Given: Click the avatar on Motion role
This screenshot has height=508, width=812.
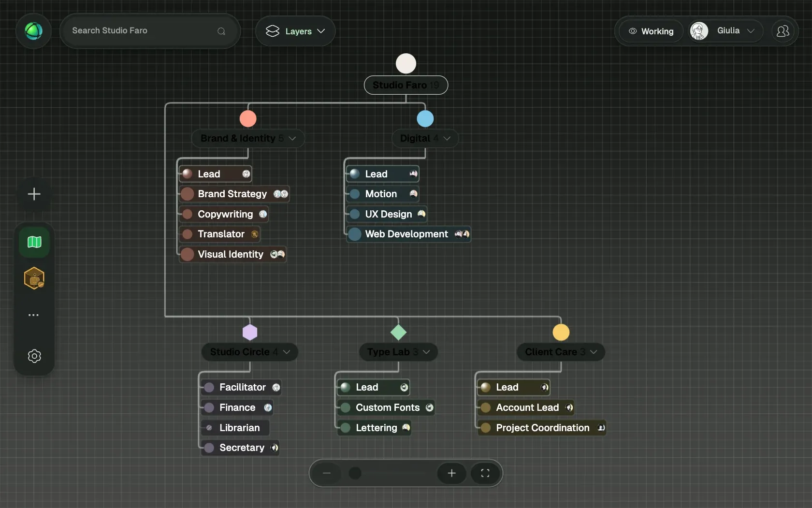Looking at the screenshot, I should [413, 194].
